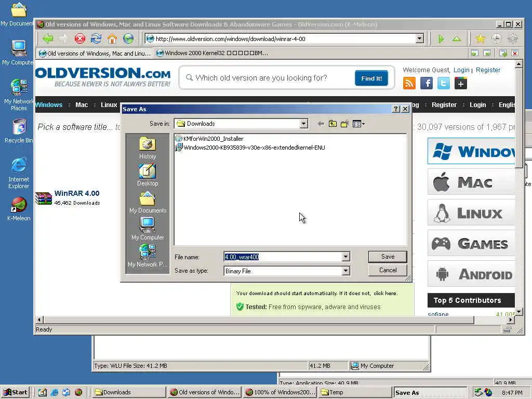
Task: Jump to History in Save As places bar
Action: (x=147, y=148)
